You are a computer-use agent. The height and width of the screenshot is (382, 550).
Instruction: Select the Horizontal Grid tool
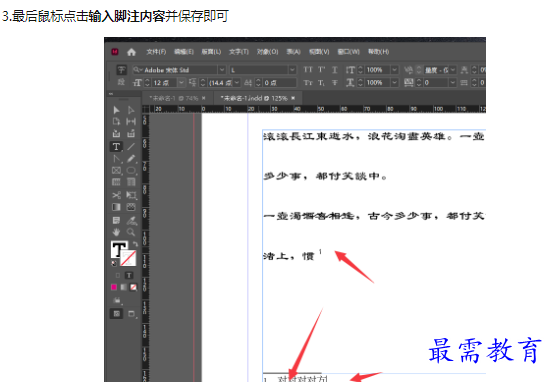coord(116,182)
